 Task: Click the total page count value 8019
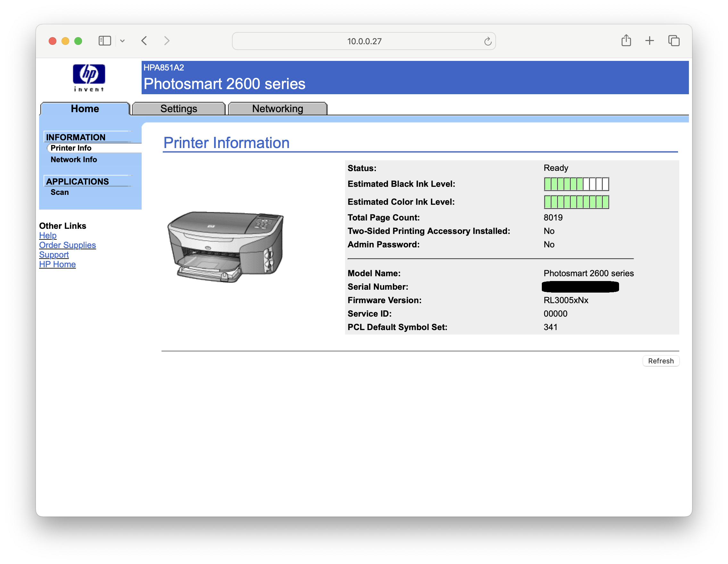(553, 218)
